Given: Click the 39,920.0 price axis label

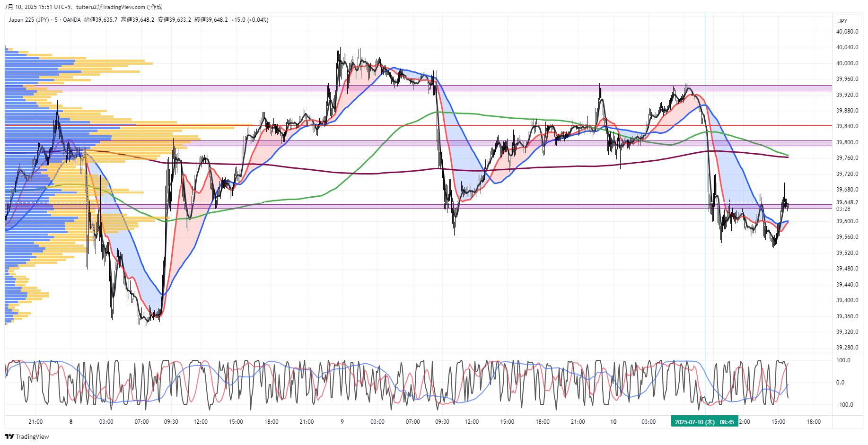Looking at the screenshot, I should coord(847,95).
